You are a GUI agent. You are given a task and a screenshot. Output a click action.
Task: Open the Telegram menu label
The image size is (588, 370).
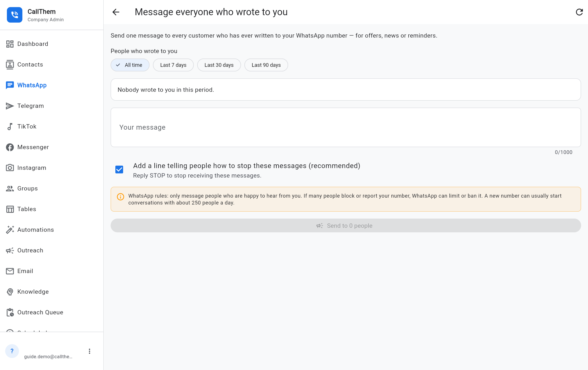pyautogui.click(x=31, y=106)
